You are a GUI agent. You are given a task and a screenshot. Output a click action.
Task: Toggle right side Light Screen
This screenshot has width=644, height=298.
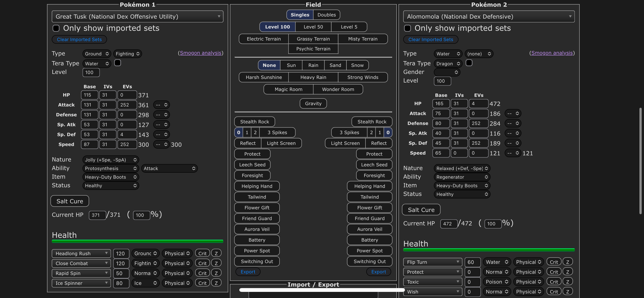[345, 143]
